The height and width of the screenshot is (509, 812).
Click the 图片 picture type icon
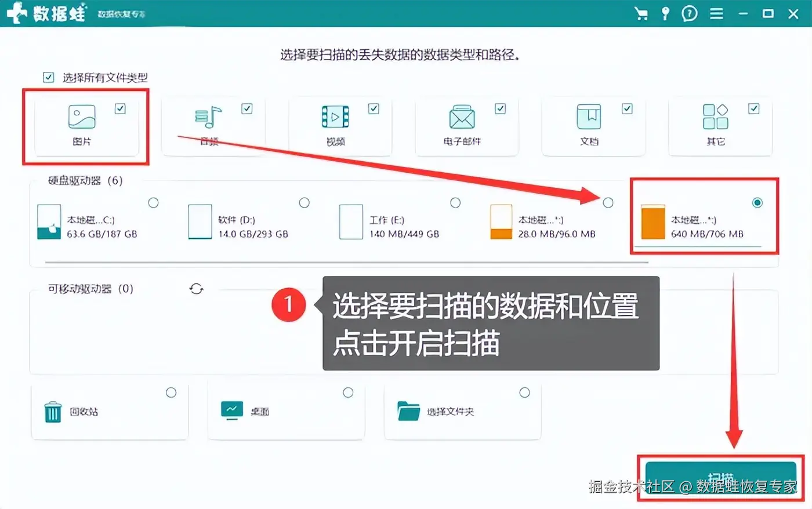coord(82,117)
